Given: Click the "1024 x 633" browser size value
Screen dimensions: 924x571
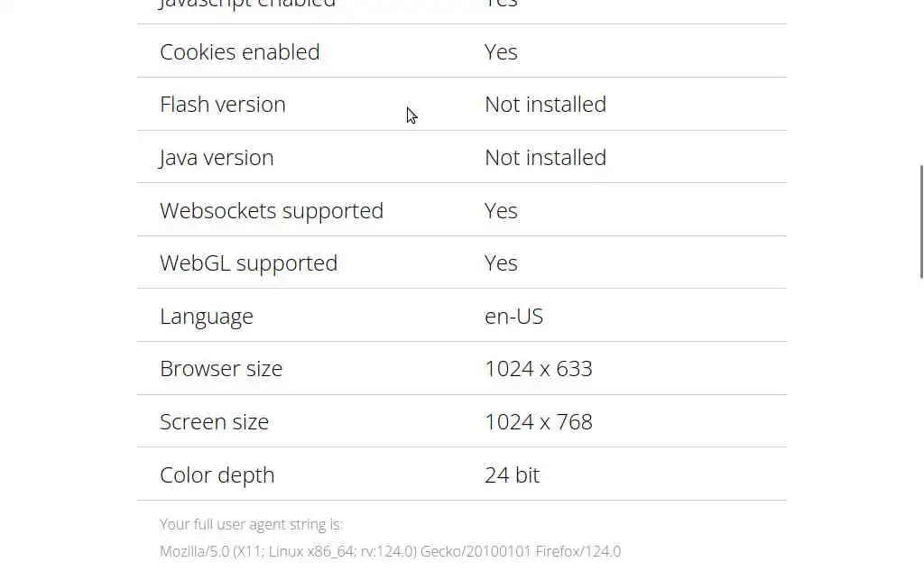Looking at the screenshot, I should click(538, 369).
